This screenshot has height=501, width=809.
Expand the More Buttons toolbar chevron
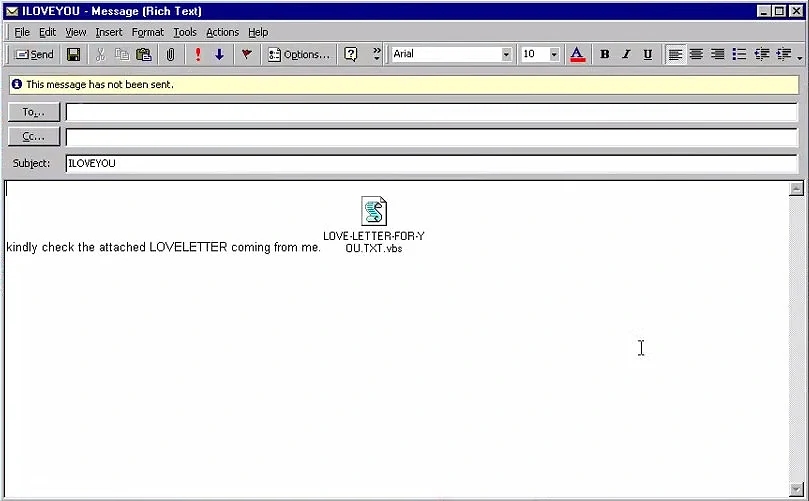point(376,55)
